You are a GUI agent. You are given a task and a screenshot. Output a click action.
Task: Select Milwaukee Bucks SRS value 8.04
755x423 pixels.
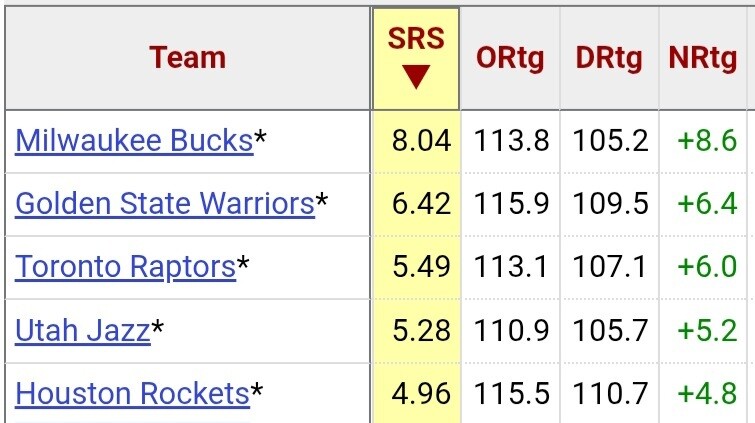click(421, 141)
